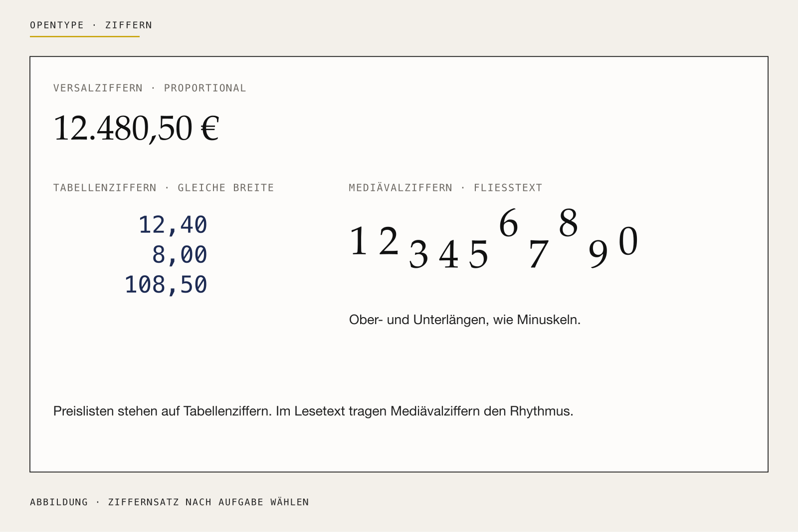Viewport: 798px width, 532px height.
Task: Click the oldstyle digit 8
Action: (568, 223)
